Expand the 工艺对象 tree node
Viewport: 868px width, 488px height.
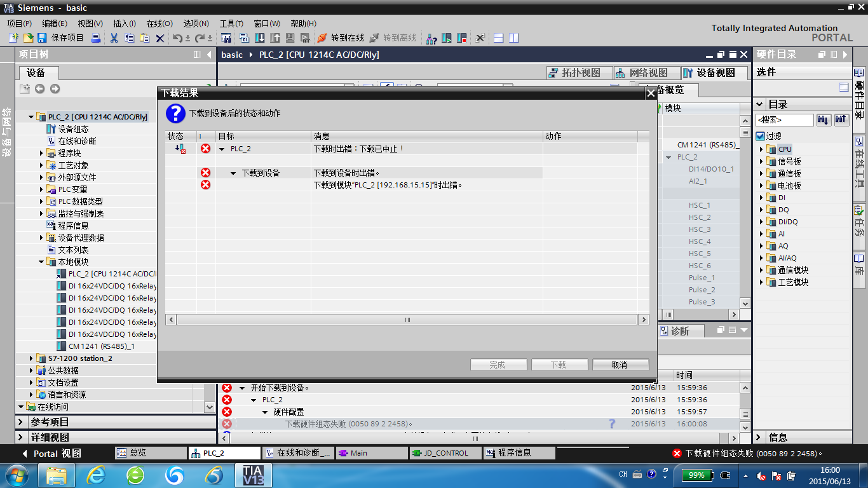[x=42, y=165]
